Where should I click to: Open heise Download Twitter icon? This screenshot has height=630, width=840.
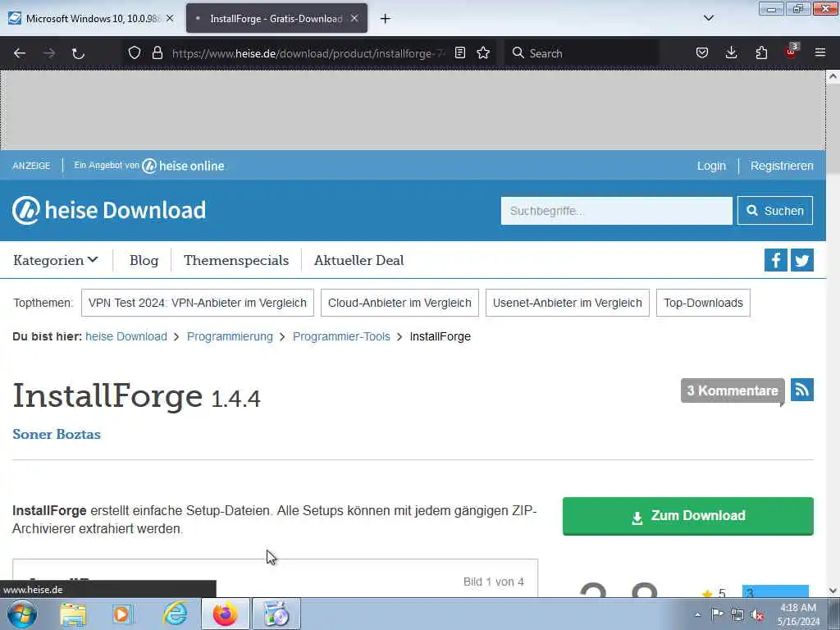coord(802,260)
